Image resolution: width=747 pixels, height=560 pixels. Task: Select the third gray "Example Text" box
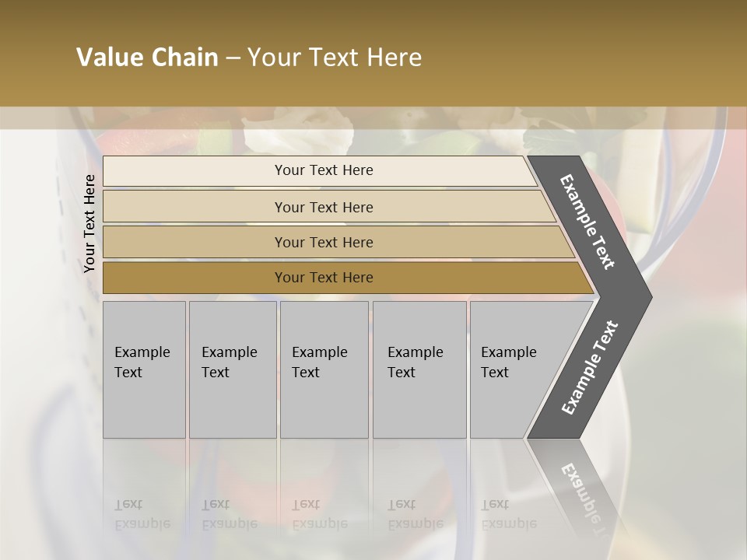[324, 369]
